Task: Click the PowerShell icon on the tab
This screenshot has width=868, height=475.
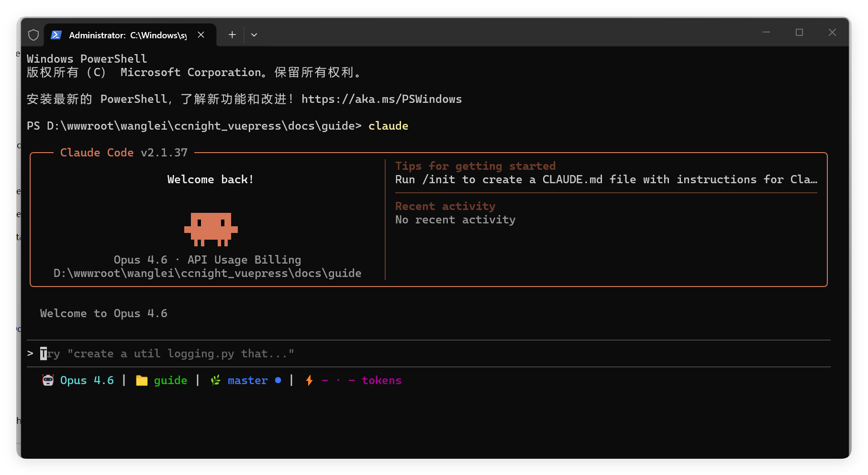Action: coord(56,35)
